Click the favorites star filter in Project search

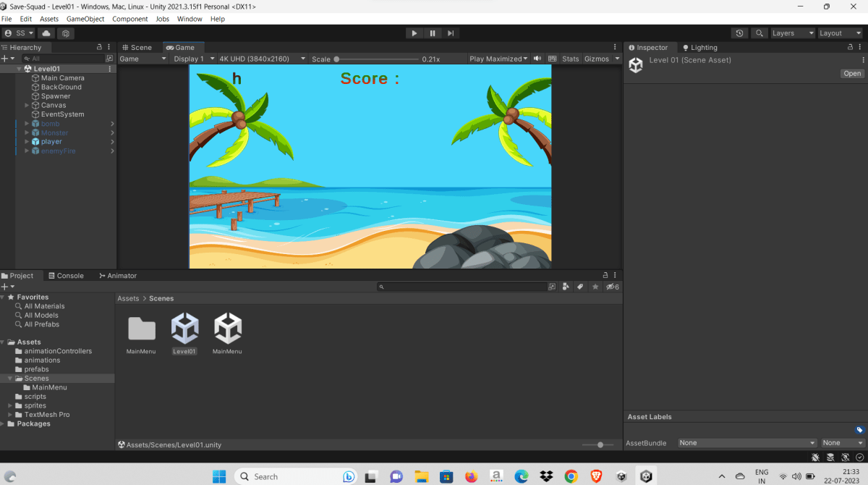click(x=595, y=287)
